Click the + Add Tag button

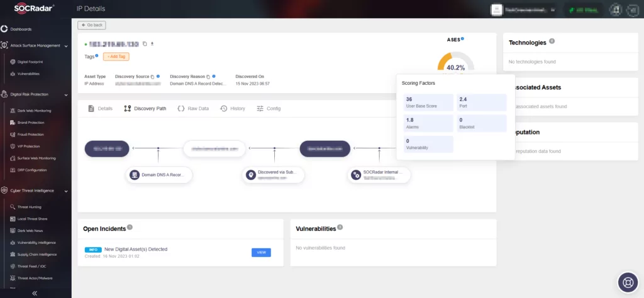pos(116,57)
